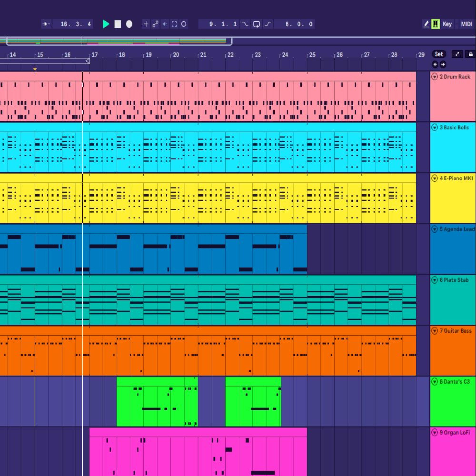Click the Set locator button
476x476 pixels.
coord(439,54)
